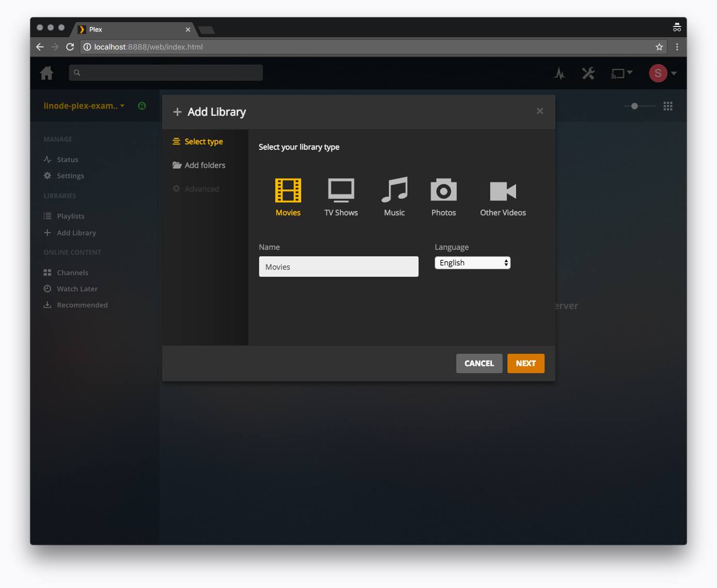The height and width of the screenshot is (588, 717).
Task: Adjust the poster size slider
Action: 635,106
